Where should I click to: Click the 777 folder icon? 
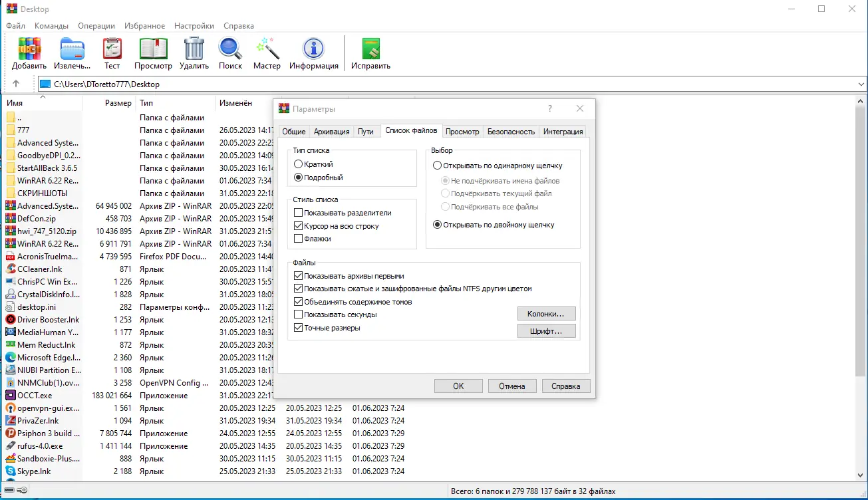11,130
